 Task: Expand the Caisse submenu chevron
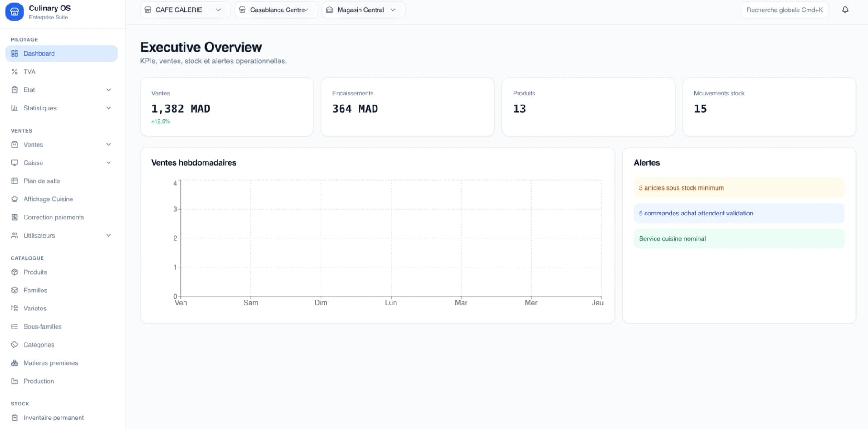[x=108, y=162]
